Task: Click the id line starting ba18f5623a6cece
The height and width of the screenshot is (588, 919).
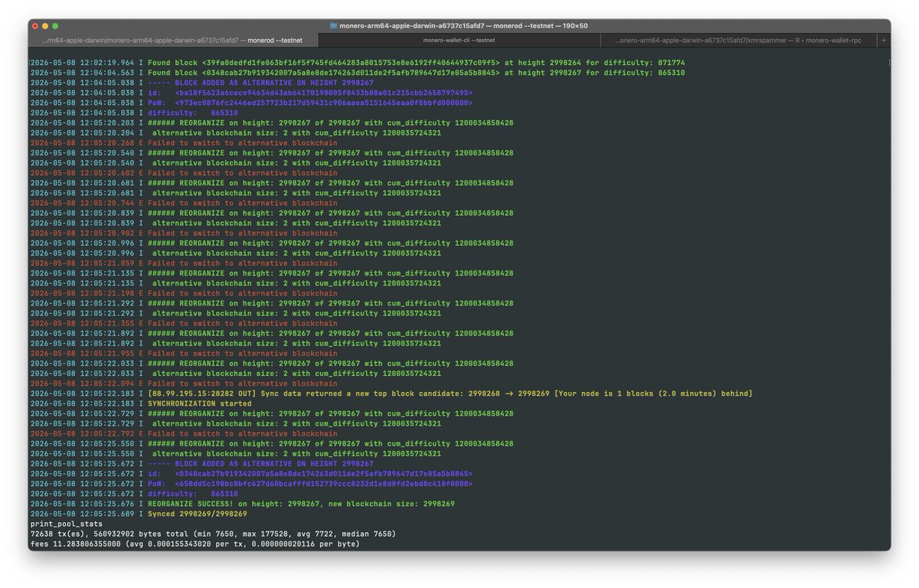Action: coord(251,93)
